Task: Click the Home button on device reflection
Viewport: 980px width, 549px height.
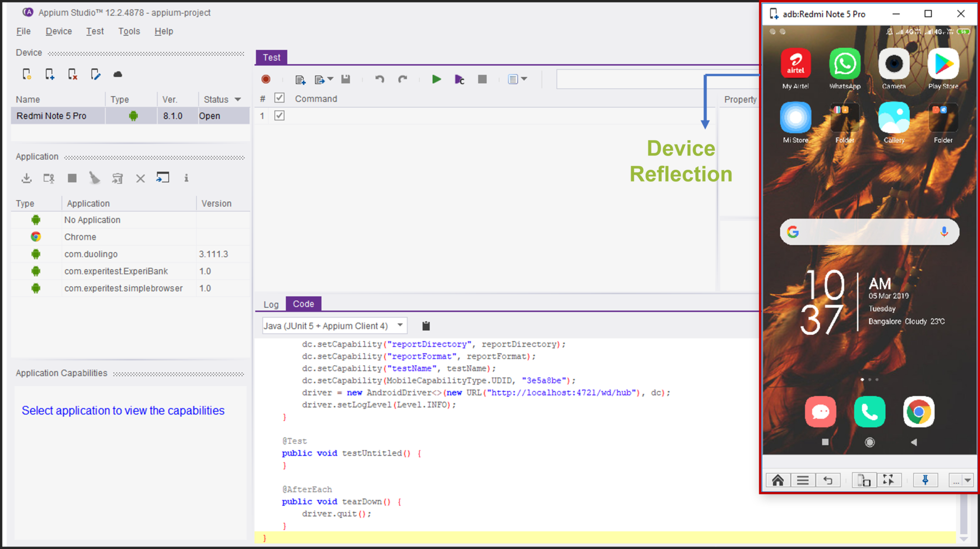Action: [779, 480]
